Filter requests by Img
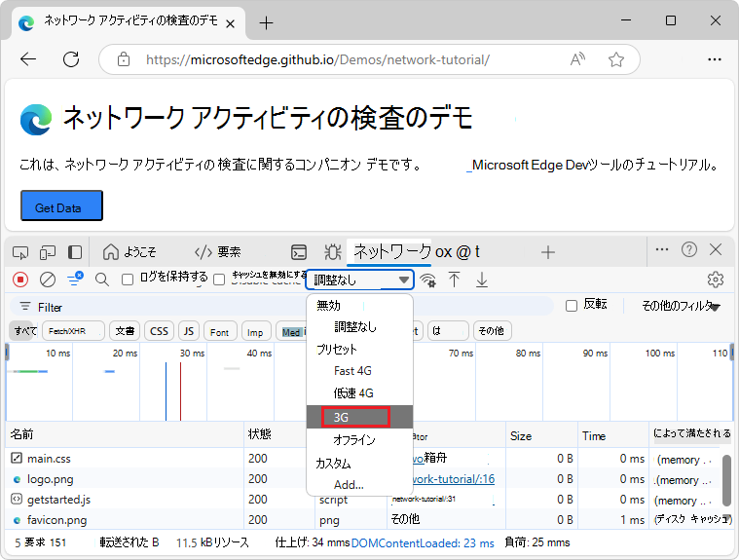This screenshot has height=560, width=739. point(256,331)
